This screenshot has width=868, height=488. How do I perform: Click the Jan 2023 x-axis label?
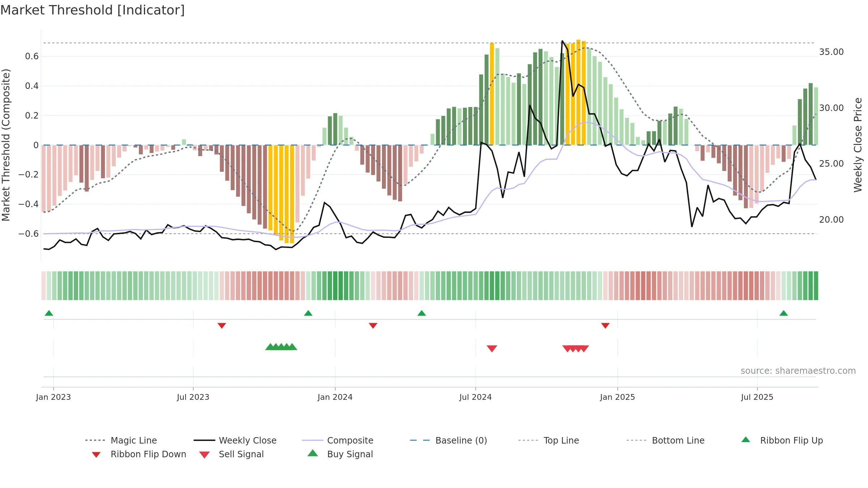(x=54, y=397)
